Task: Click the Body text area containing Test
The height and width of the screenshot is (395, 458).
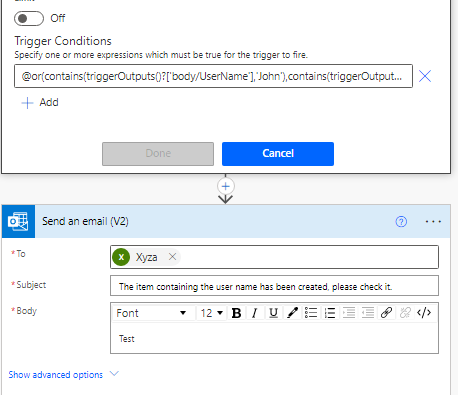Action: [x=274, y=338]
